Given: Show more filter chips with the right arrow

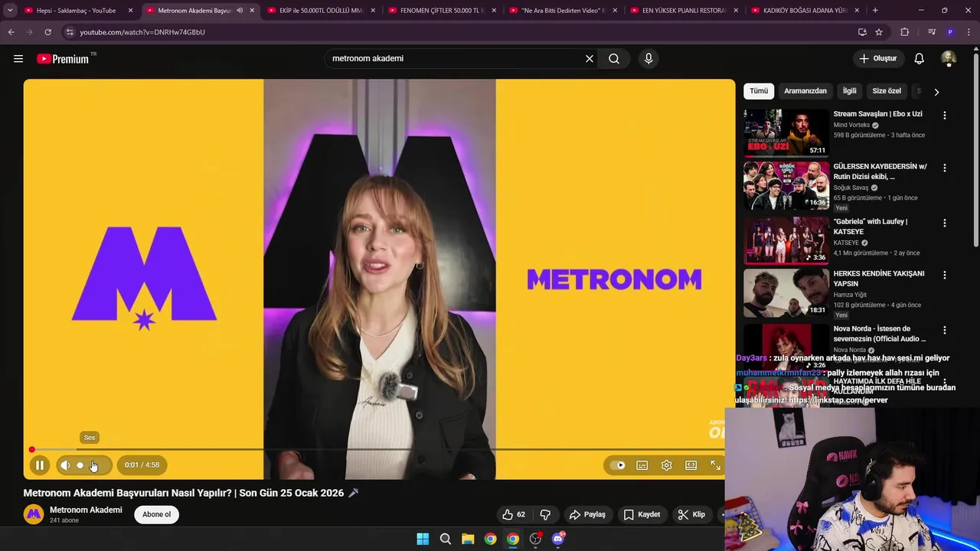Looking at the screenshot, I should tap(936, 92).
